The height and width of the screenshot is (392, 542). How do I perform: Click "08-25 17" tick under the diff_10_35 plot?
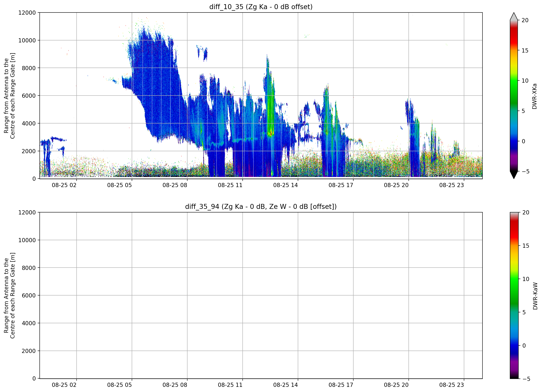(x=341, y=185)
